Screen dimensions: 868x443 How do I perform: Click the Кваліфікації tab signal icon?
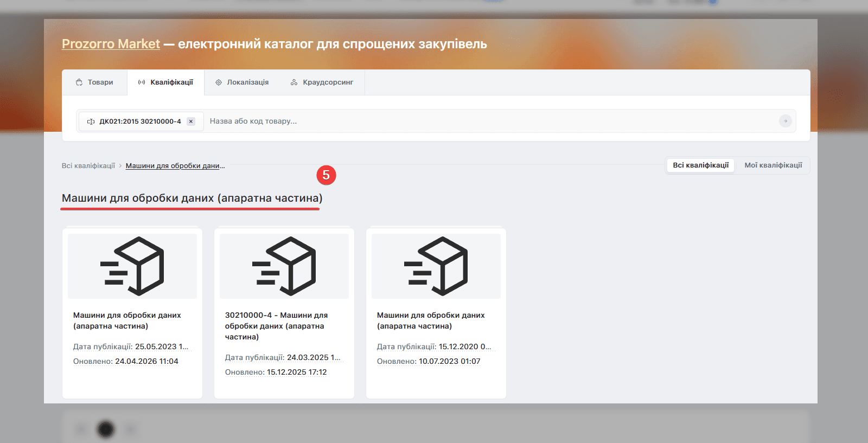coord(142,82)
